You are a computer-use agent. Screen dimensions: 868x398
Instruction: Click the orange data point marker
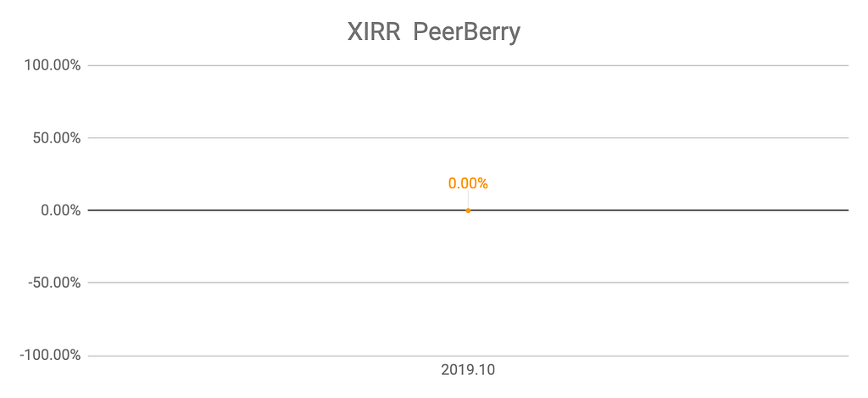[468, 210]
